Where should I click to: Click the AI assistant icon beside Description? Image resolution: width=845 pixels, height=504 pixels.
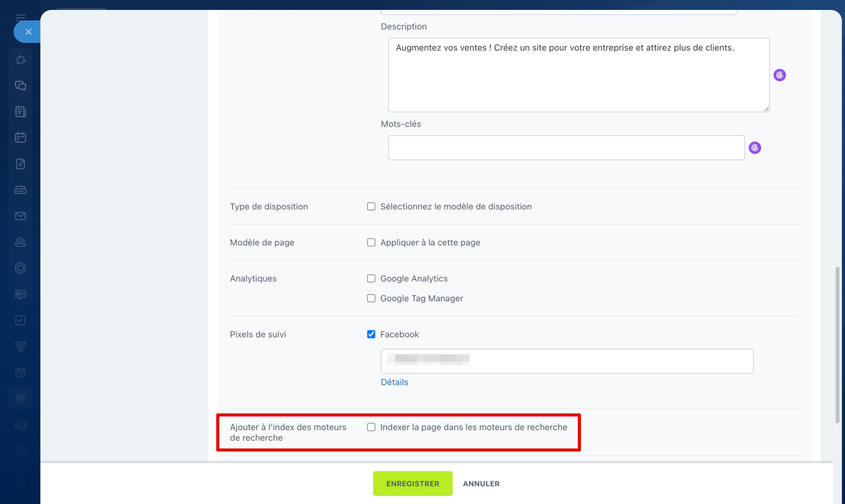coord(780,75)
